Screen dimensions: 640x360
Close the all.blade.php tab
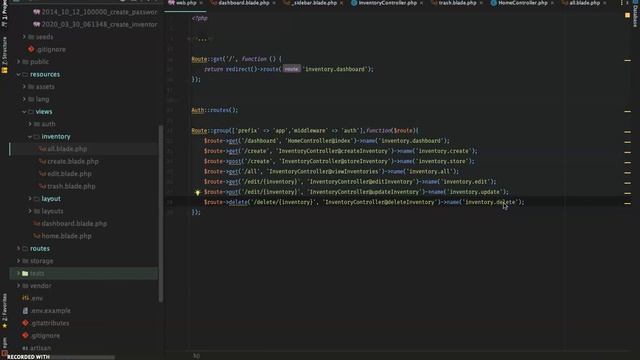(x=604, y=3)
